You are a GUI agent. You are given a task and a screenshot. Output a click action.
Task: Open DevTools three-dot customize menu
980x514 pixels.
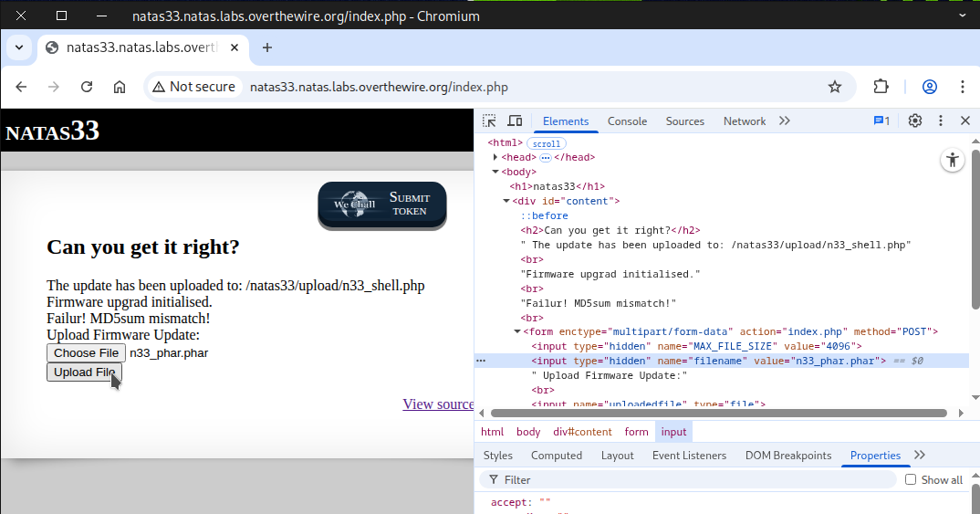pos(941,121)
